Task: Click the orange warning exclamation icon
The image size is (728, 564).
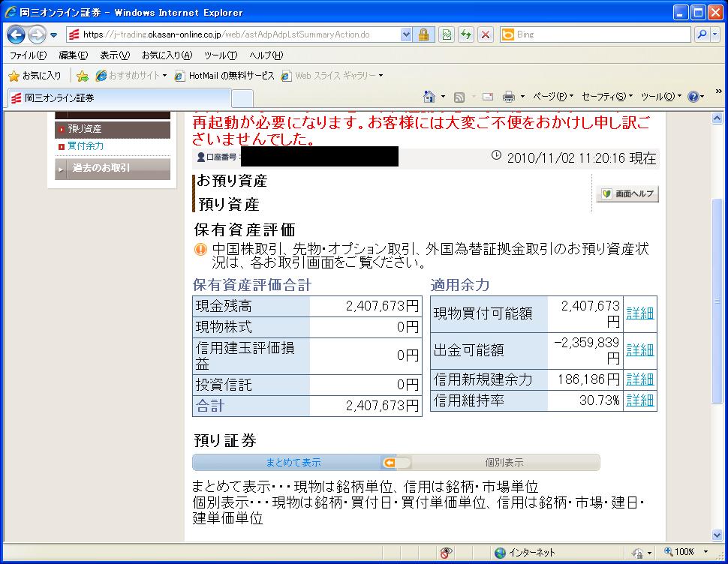Action: [x=200, y=250]
